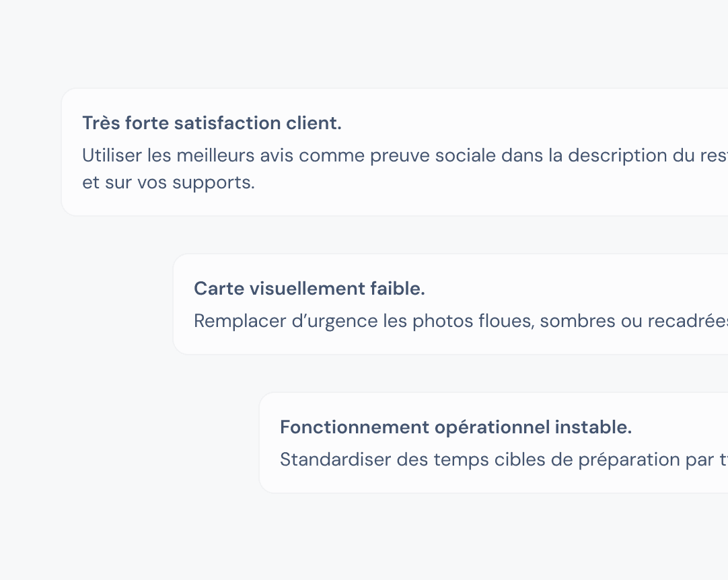Click the 'Remplacer d'urgence les photos' recommendation
The image size is (728, 580).
point(461,321)
